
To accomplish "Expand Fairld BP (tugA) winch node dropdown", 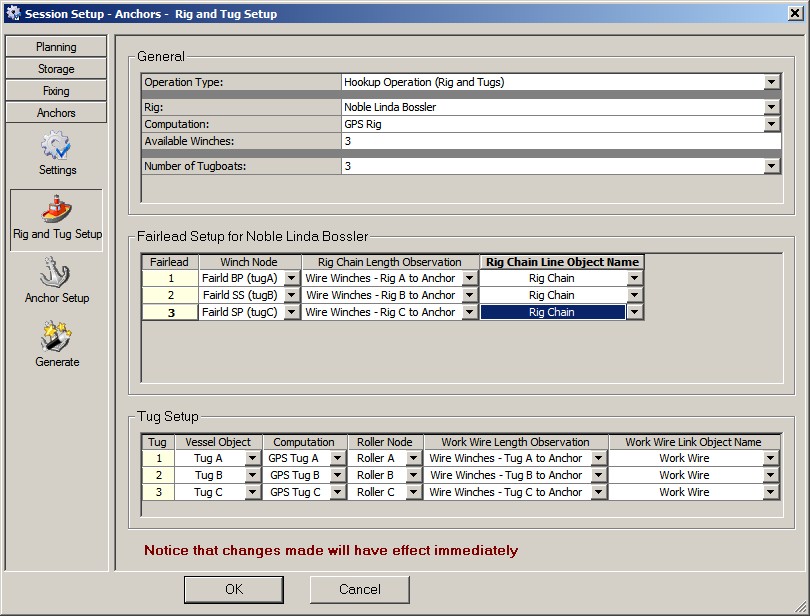I will 291,279.
